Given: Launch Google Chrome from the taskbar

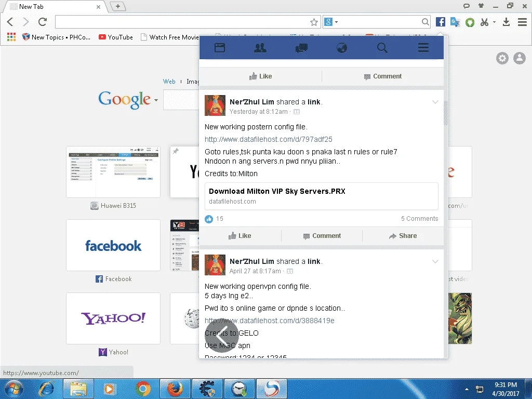Looking at the screenshot, I should coord(142,389).
